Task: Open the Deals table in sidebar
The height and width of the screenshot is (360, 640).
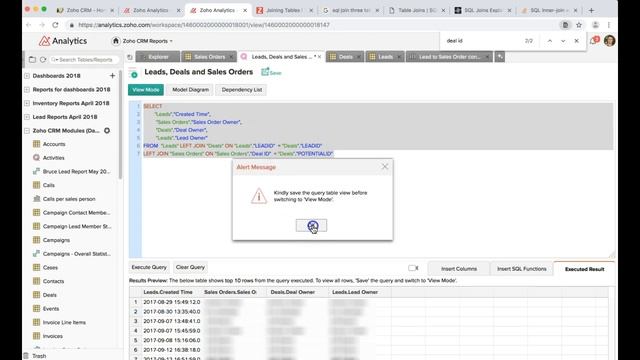Action: click(49, 295)
